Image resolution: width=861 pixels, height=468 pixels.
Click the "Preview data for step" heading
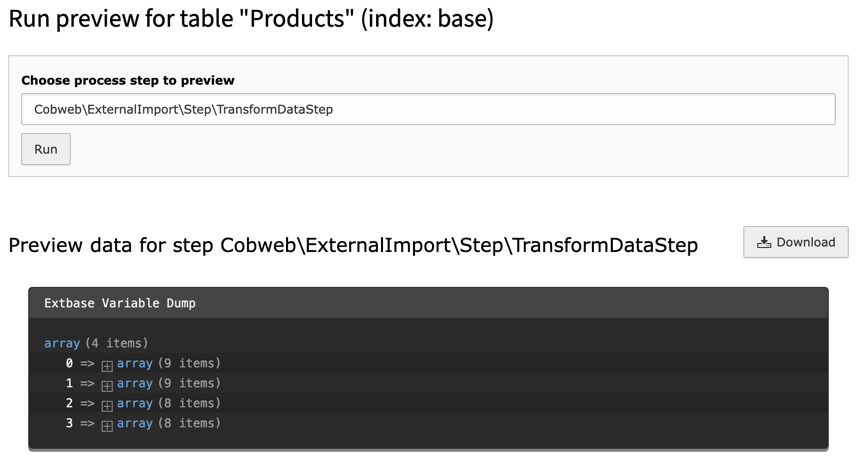pos(353,245)
